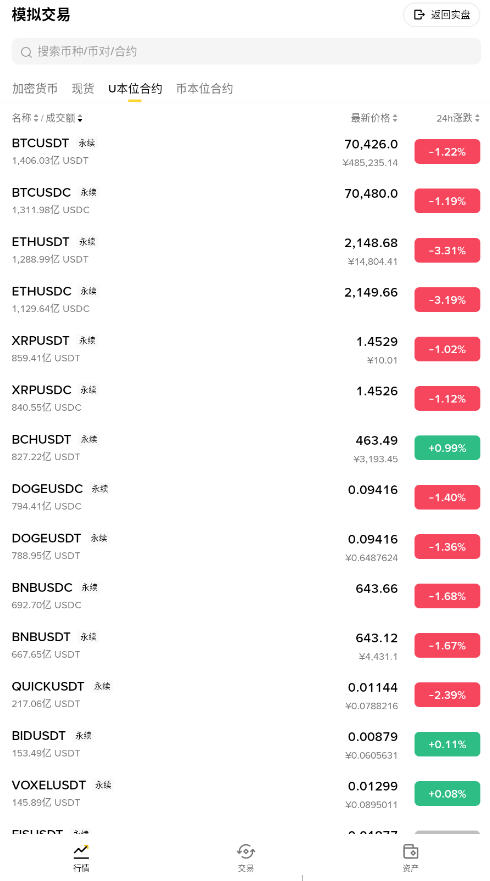Sort by 最新价格 arrows

pos(394,119)
